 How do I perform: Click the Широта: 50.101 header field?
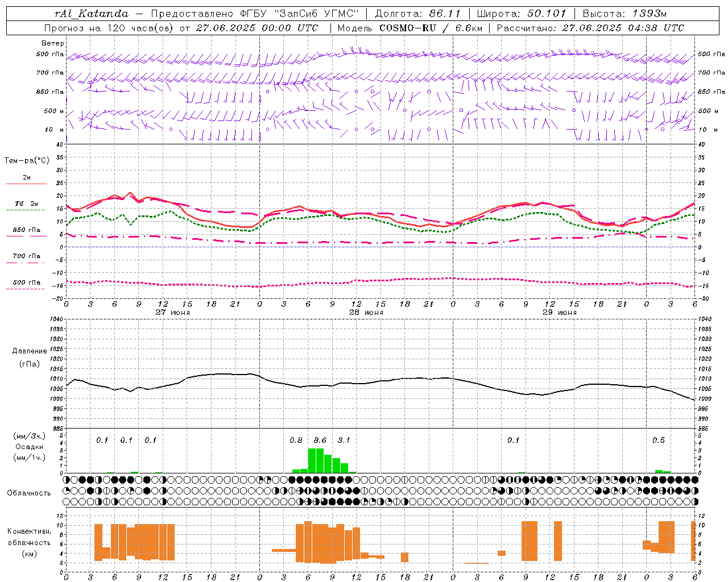[522, 14]
